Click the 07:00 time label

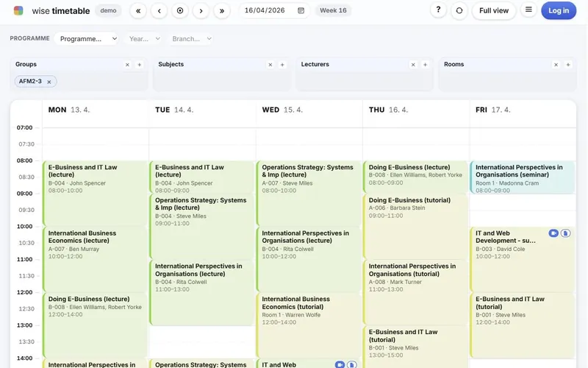[25, 127]
